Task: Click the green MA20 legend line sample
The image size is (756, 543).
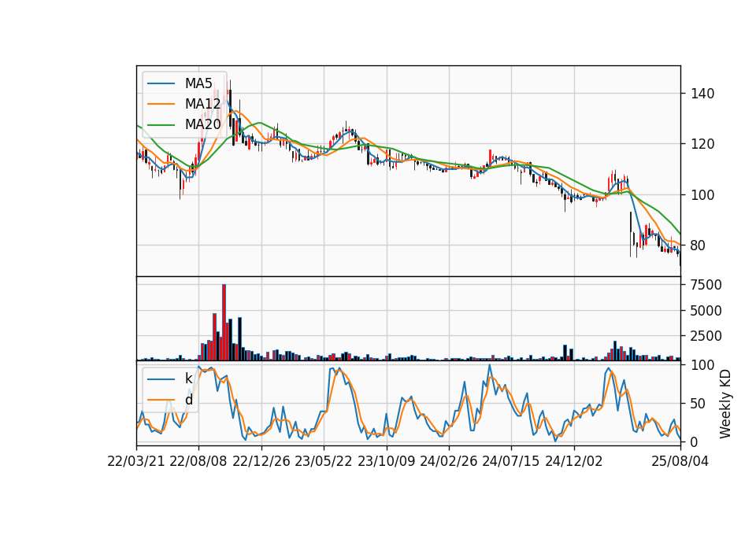Action: (161, 124)
